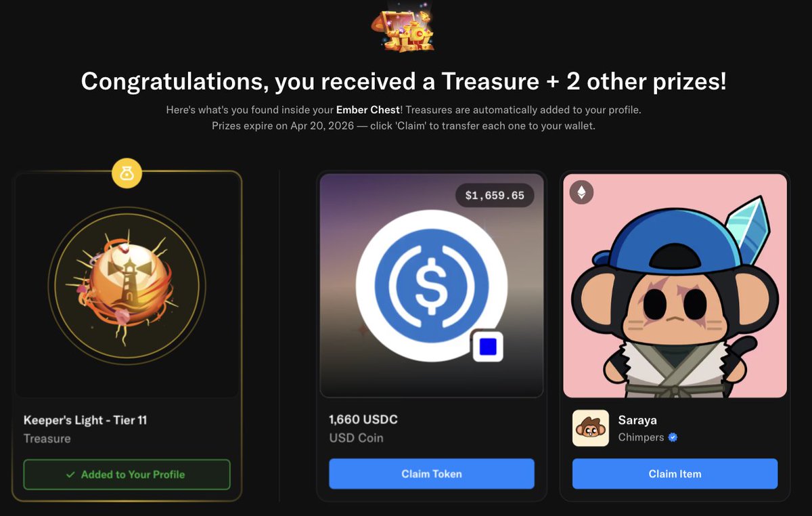Image resolution: width=812 pixels, height=516 pixels.
Task: Click the treasure chest icon at top
Action: (x=403, y=26)
